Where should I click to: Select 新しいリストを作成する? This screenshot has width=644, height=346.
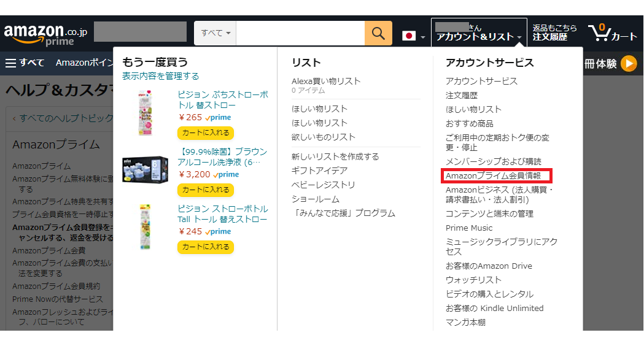[x=335, y=157]
